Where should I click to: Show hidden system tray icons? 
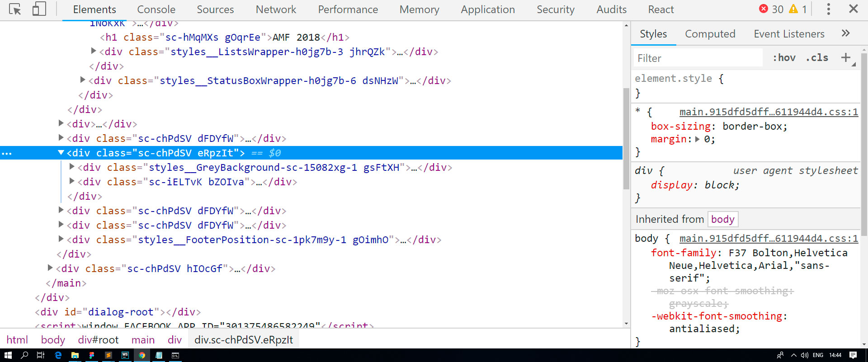[x=793, y=355]
